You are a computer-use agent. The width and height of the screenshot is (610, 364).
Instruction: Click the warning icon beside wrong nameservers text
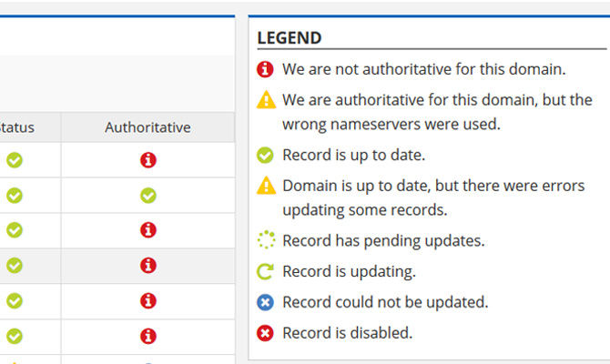(x=266, y=100)
